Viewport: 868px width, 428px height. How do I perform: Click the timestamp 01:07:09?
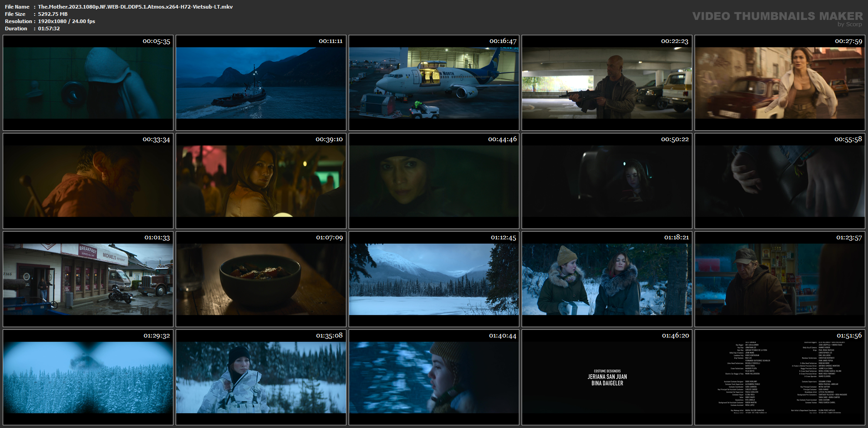pyautogui.click(x=329, y=238)
